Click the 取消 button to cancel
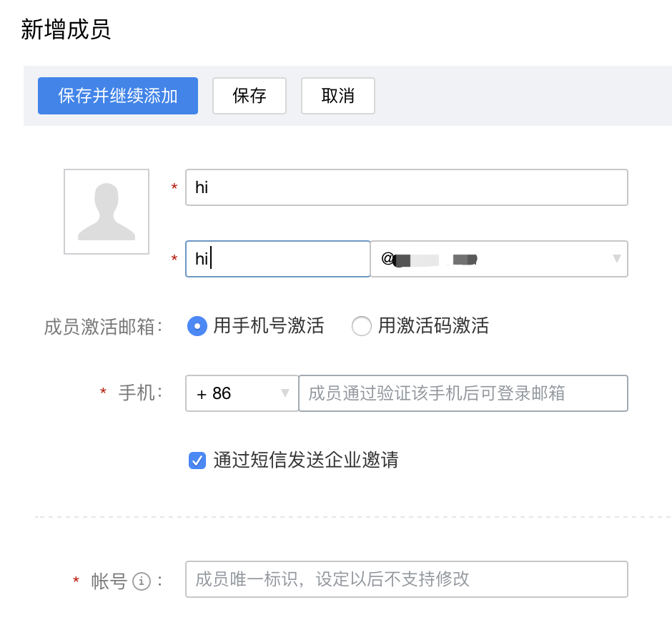Image resolution: width=672 pixels, height=625 pixels. (337, 95)
